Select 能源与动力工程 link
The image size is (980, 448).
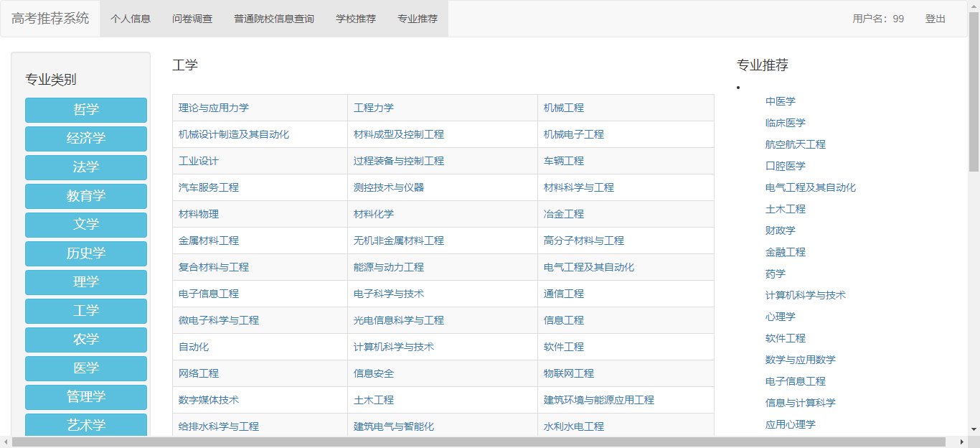(389, 267)
